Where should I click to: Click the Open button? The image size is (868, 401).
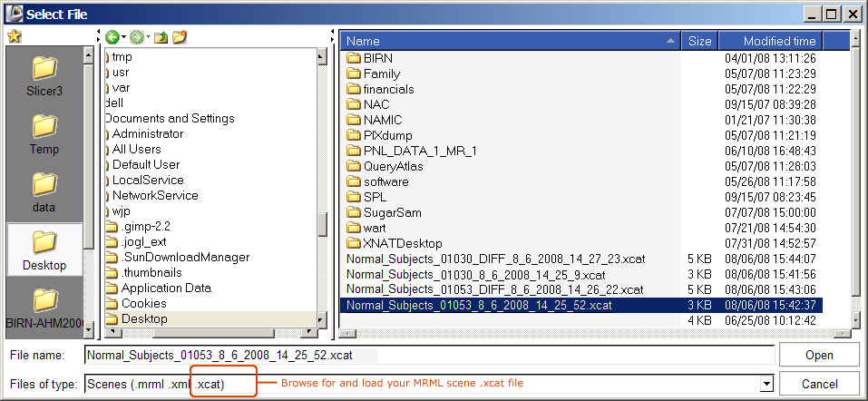818,355
